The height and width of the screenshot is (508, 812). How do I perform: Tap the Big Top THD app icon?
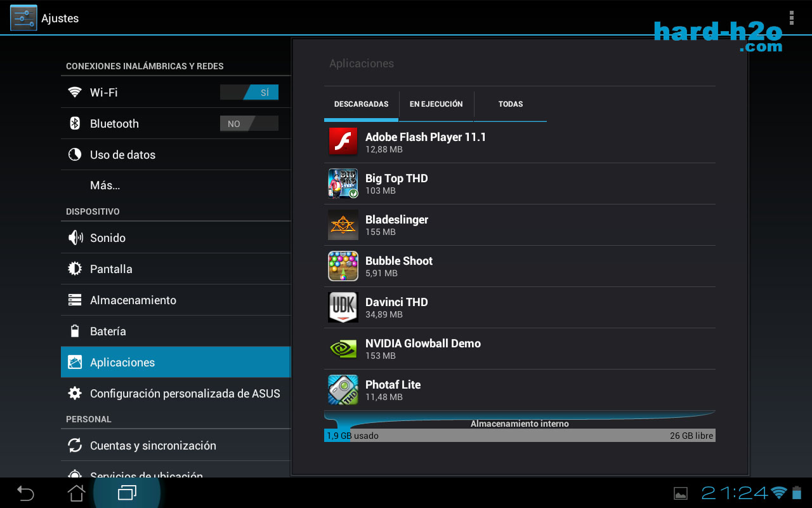343,183
